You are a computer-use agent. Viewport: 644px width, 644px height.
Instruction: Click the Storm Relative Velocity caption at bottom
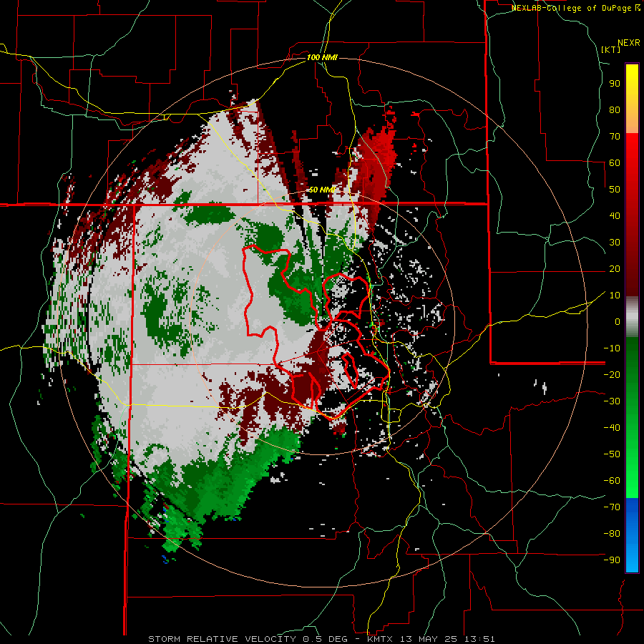coord(321,639)
